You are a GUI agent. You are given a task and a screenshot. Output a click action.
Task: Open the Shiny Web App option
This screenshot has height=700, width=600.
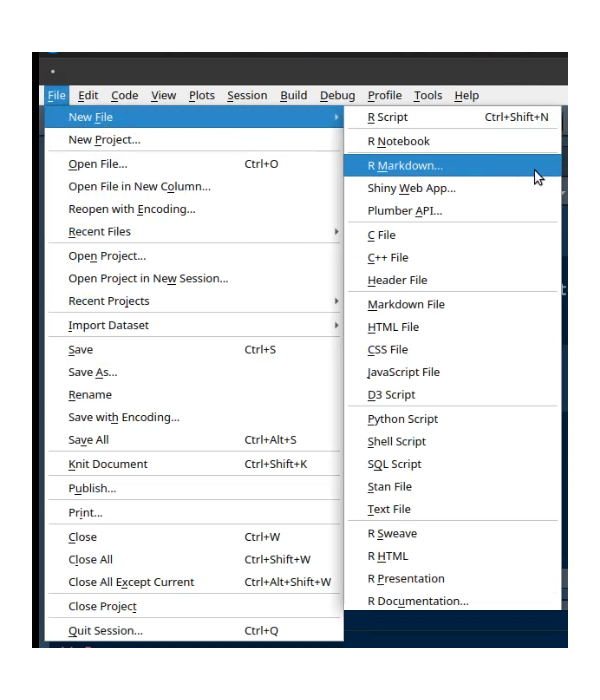pos(411,188)
